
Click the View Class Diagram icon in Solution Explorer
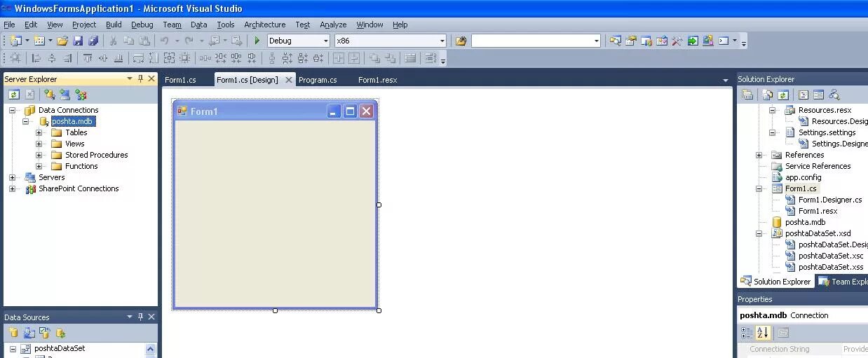click(x=834, y=95)
